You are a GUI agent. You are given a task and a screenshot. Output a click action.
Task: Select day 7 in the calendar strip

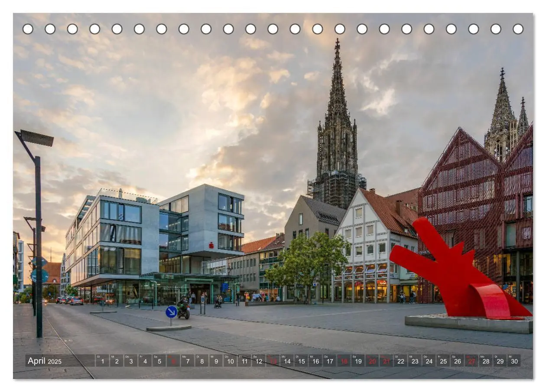188,361
